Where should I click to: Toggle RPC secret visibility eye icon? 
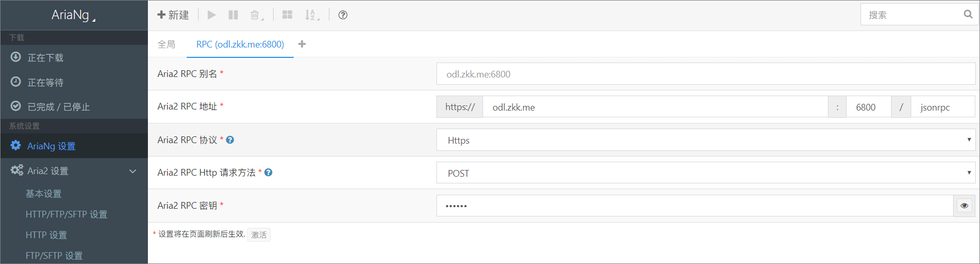pos(964,206)
